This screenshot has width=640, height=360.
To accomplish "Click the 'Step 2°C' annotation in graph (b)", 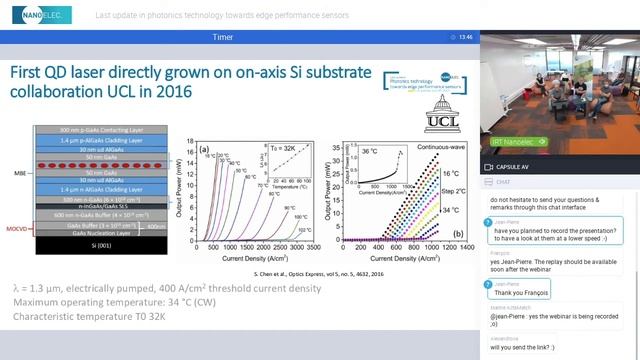I will pos(453,191).
